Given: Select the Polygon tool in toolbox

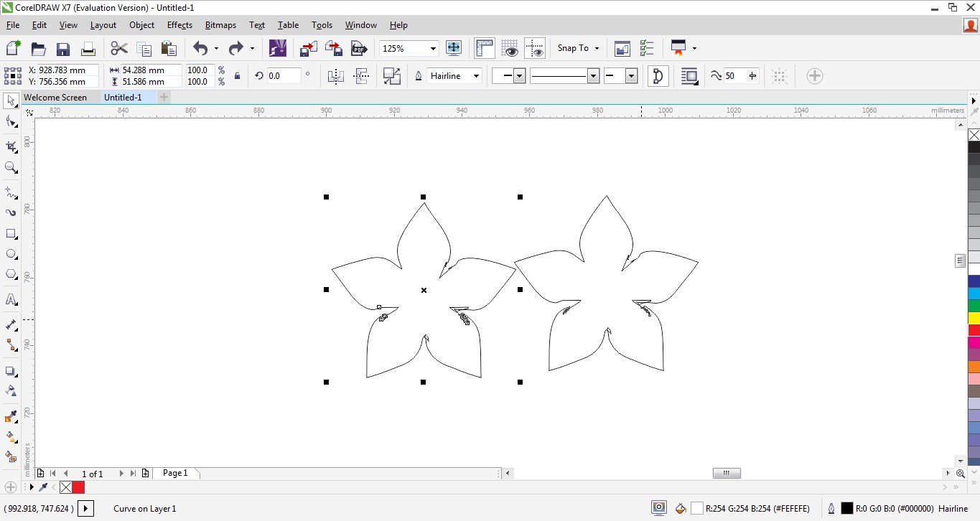Looking at the screenshot, I should point(11,274).
